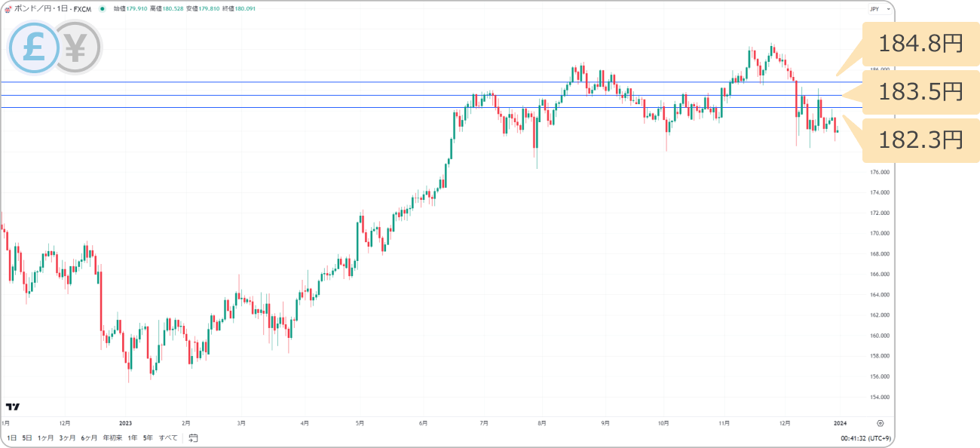Click the 182.3円 price callout label
This screenshot has width=980, height=448.
coord(920,140)
